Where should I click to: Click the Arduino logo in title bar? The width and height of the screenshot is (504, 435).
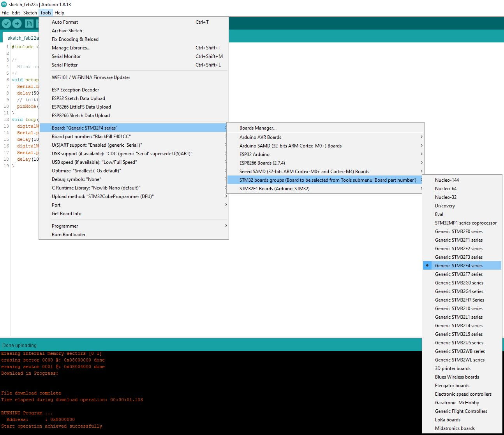click(x=4, y=4)
